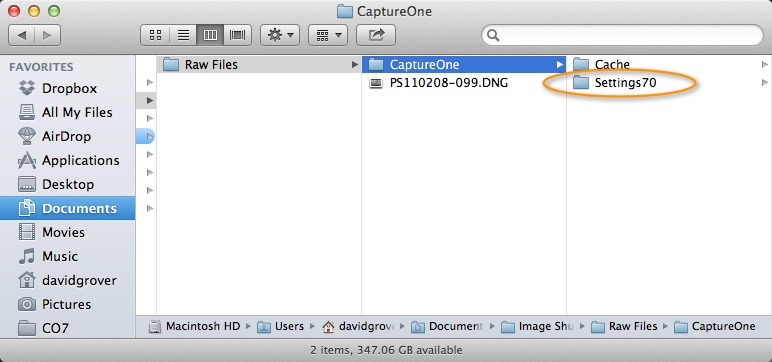Screen dimensions: 772x362
Task: Click the CaptureOne row arrow
Action: tap(559, 65)
